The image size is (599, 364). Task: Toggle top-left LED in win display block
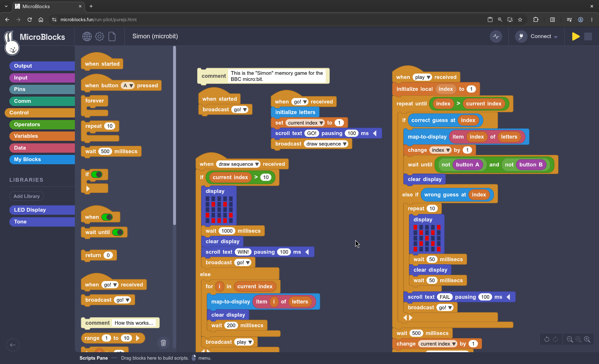click(x=207, y=199)
